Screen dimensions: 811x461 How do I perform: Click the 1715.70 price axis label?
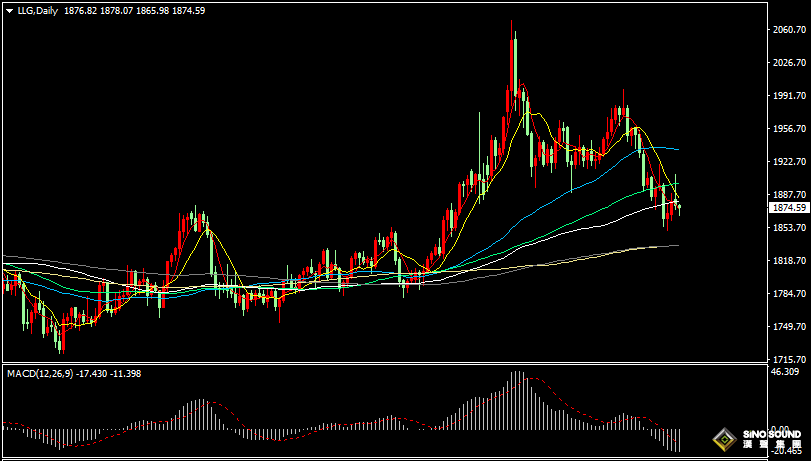tap(789, 360)
